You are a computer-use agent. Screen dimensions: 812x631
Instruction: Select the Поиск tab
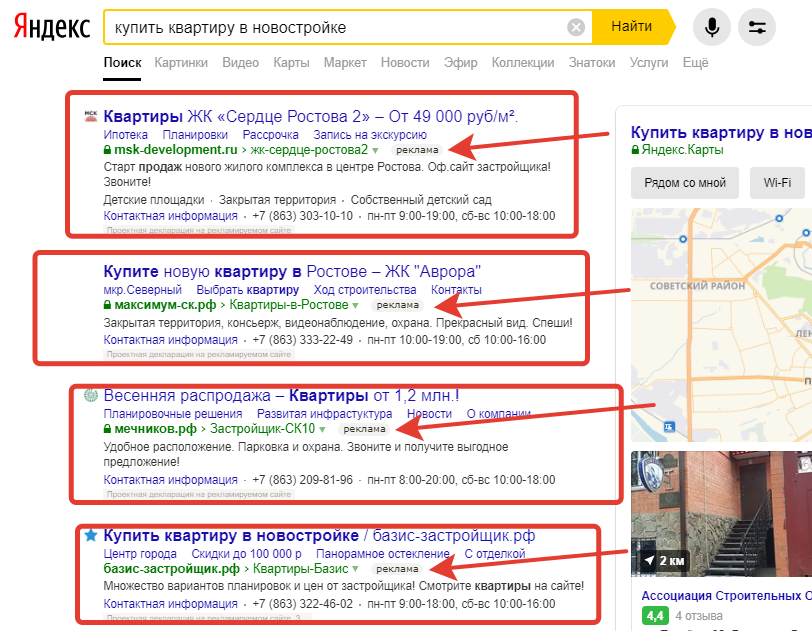point(122,63)
